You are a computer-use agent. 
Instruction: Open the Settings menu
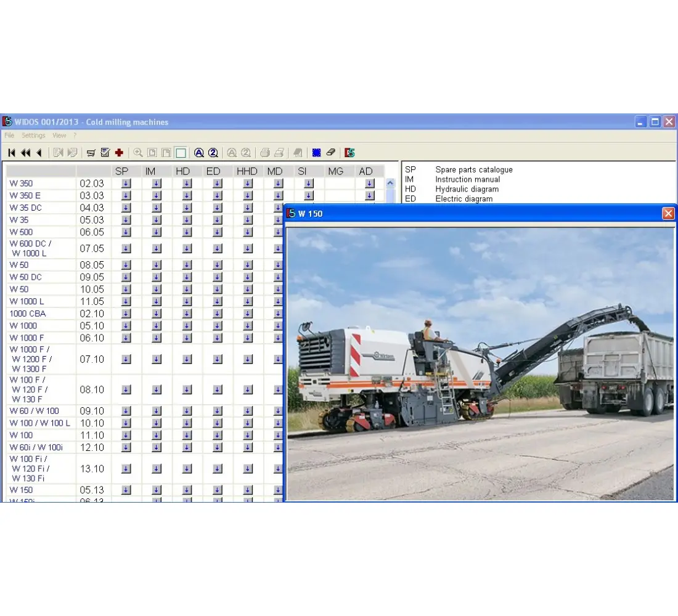33,136
